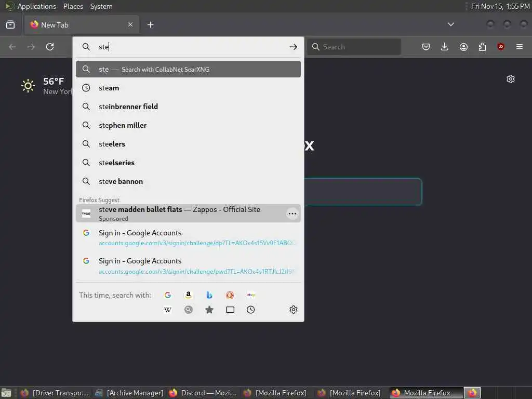This screenshot has width=532, height=399.
Task: Open Google Accounts sign in challenge/dp link
Action: pyautogui.click(x=188, y=237)
